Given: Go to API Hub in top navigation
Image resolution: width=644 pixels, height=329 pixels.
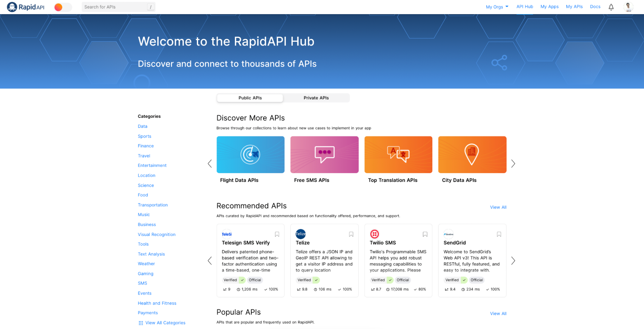Looking at the screenshot, I should (x=524, y=6).
